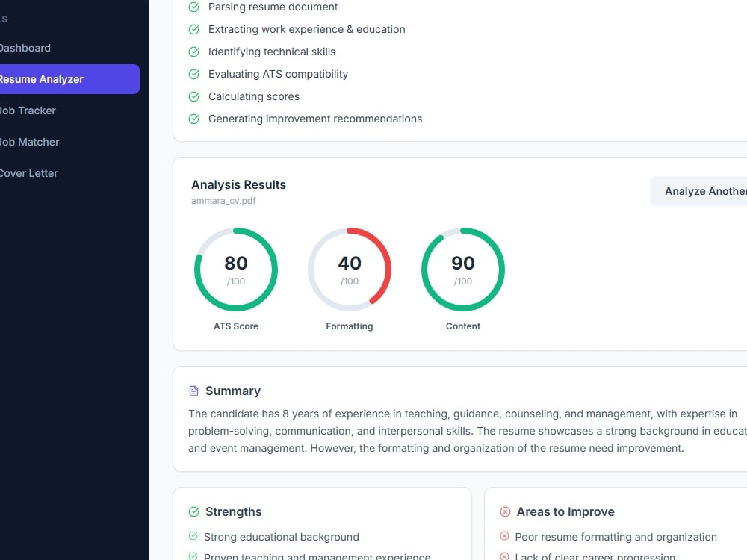The image size is (747, 560).
Task: Click the Areas to Improve X icon
Action: coord(505,512)
